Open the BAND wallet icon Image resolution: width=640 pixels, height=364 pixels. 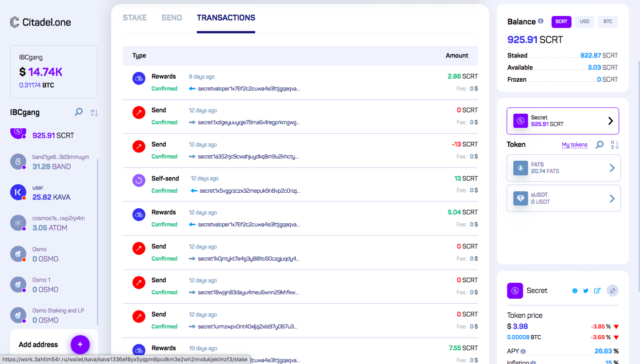[18, 162]
